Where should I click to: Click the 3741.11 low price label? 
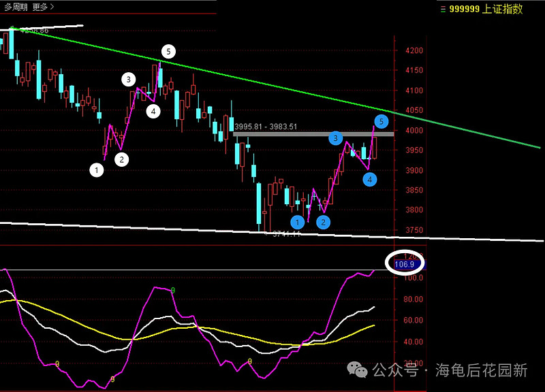(286, 234)
